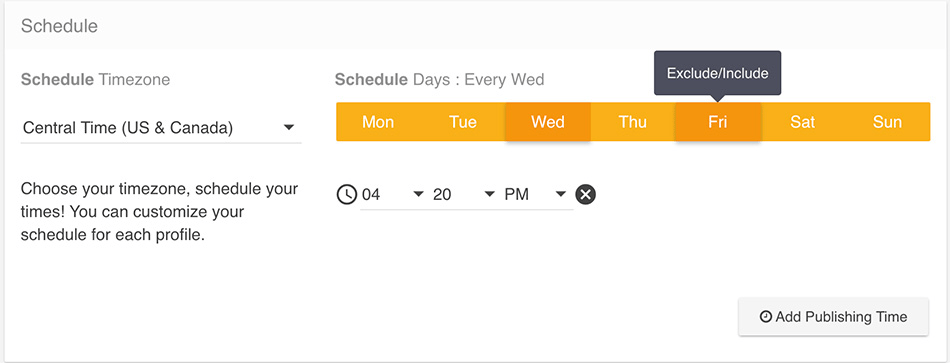Click the hour dropdown arrow
The width and height of the screenshot is (950, 363).
coord(418,195)
